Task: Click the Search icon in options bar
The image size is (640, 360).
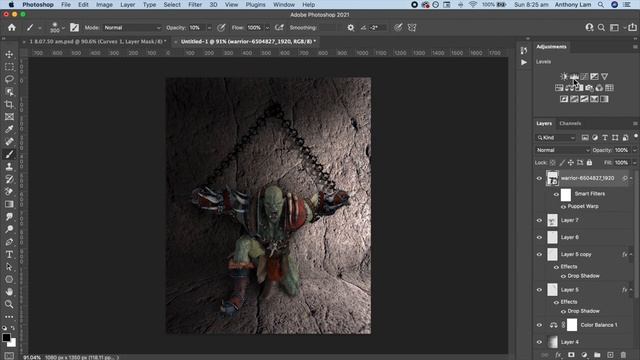Action: pos(601,27)
